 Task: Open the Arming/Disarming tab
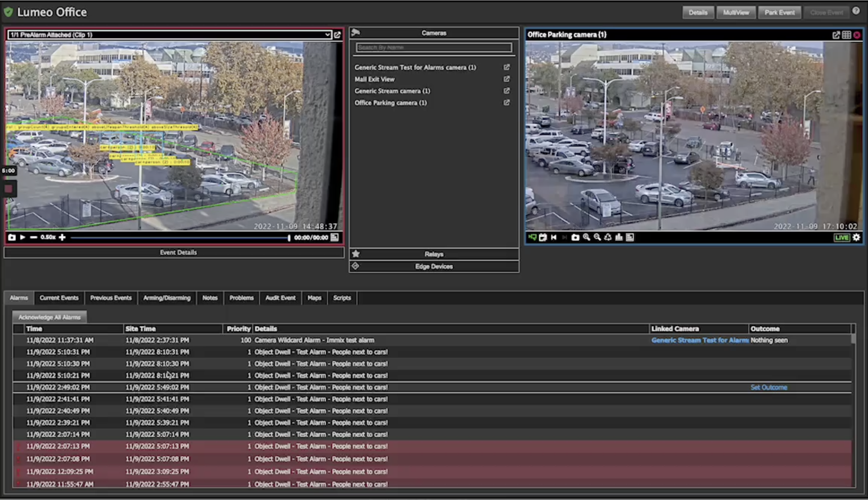[167, 298]
